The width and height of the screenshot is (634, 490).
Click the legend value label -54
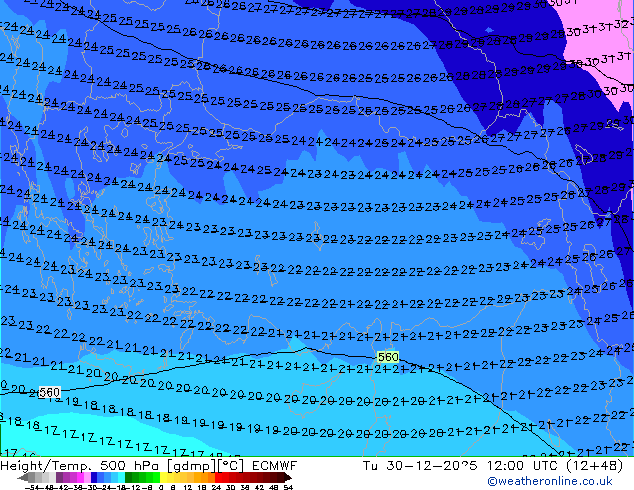pos(32,488)
